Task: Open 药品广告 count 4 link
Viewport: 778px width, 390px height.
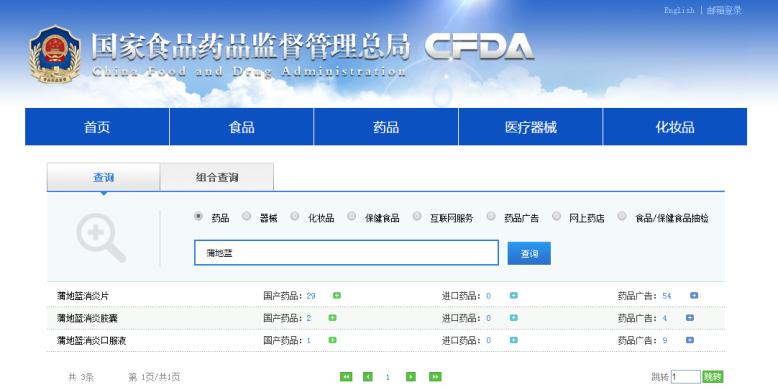Action: coord(665,319)
